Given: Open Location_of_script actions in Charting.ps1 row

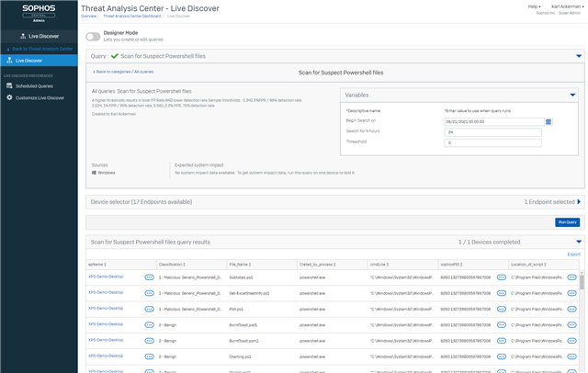Looking at the screenshot, I should [x=571, y=356].
